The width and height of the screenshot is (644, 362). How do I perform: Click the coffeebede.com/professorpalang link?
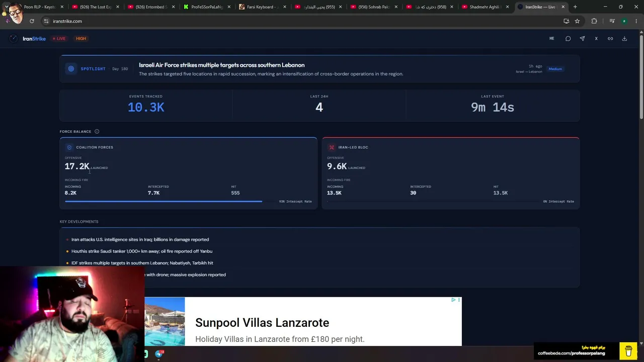(572, 353)
